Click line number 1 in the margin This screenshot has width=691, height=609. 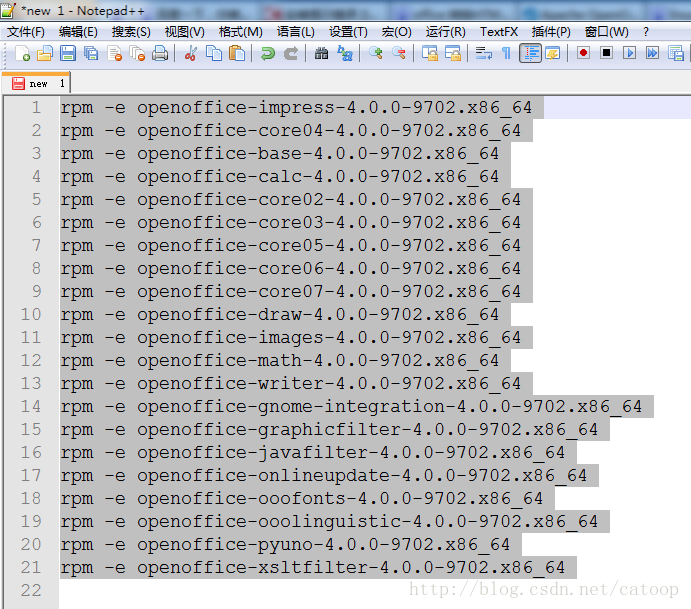pos(36,108)
